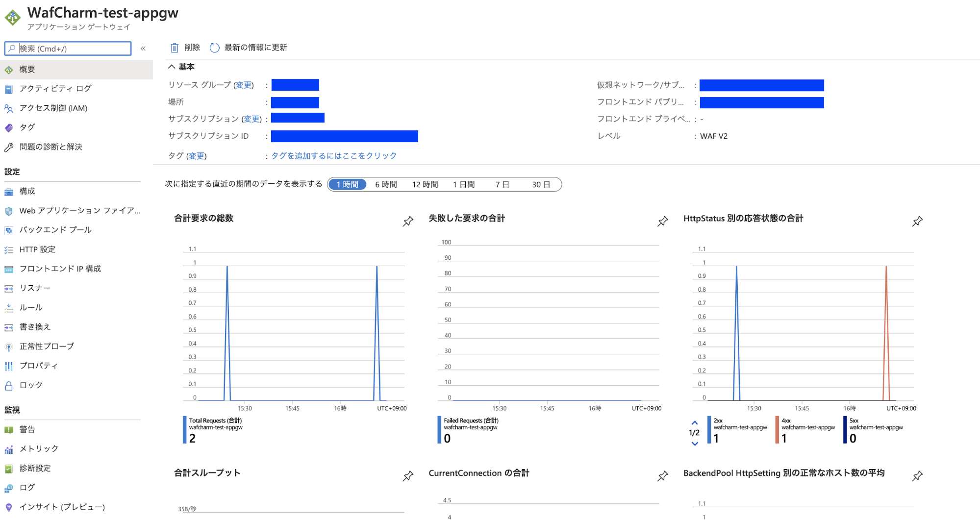The image size is (980, 520).
Task: Click the タグ tag icon
Action: point(9,128)
